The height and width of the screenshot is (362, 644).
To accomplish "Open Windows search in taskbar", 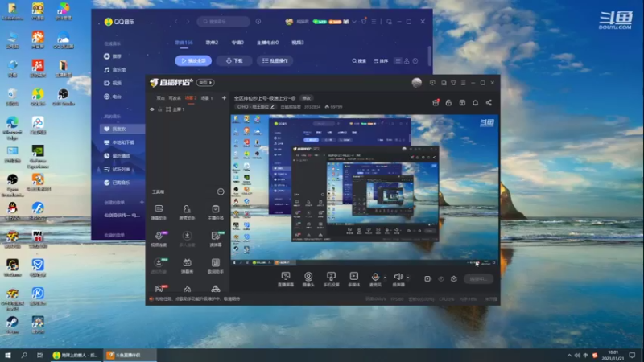I will [24, 355].
